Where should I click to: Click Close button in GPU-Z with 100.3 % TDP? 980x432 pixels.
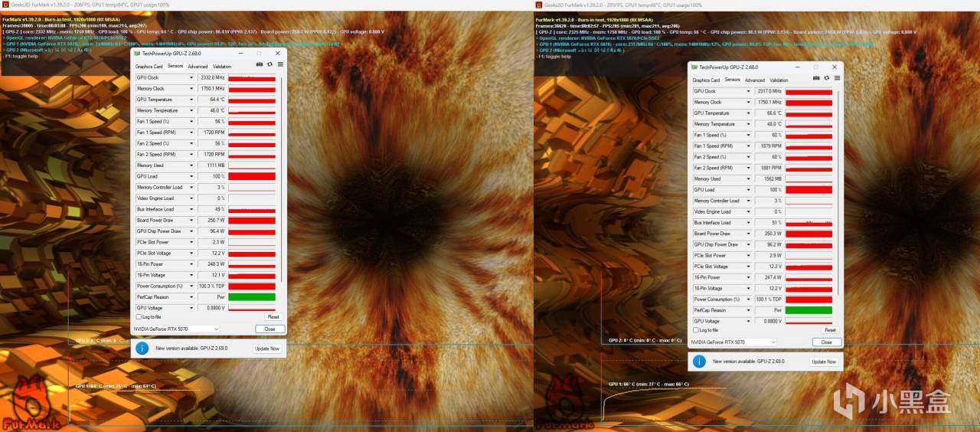click(269, 329)
